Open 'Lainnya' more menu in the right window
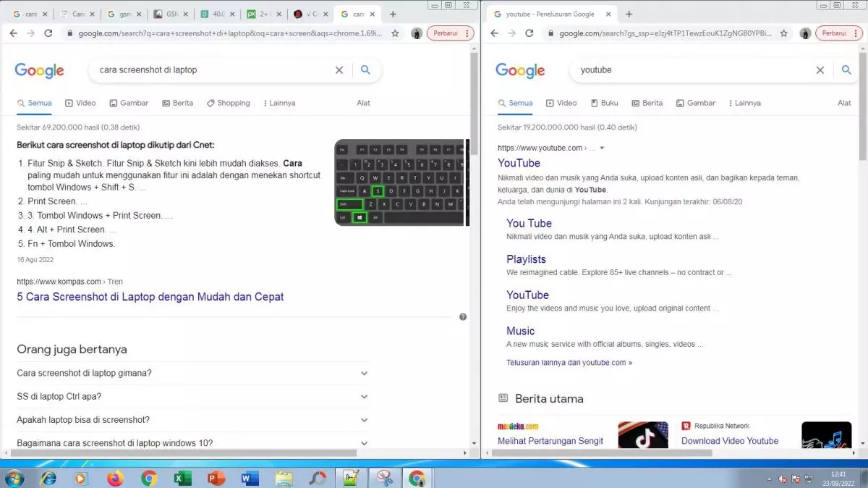This screenshot has height=488, width=868. [x=744, y=103]
